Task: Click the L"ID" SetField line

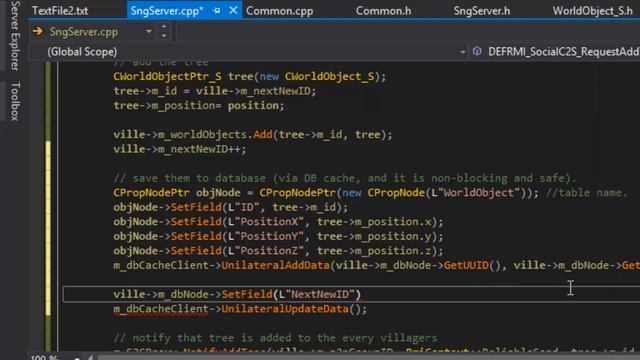Action: 231,207
